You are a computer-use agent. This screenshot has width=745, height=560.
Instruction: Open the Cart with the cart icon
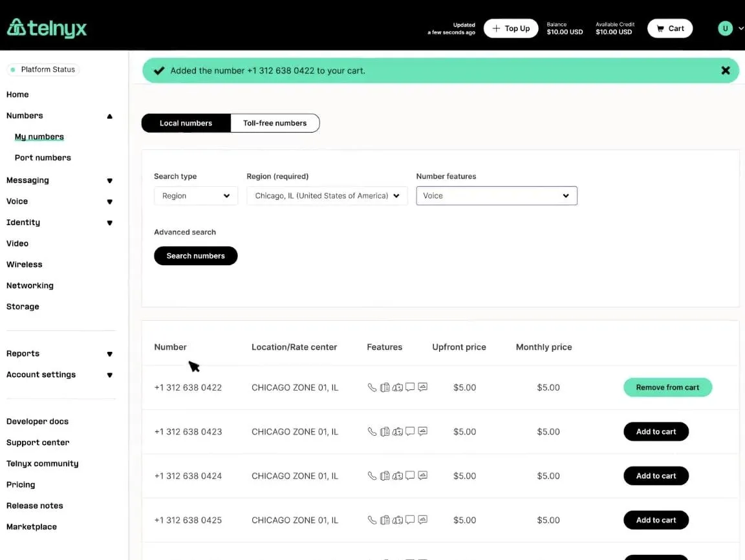[669, 28]
